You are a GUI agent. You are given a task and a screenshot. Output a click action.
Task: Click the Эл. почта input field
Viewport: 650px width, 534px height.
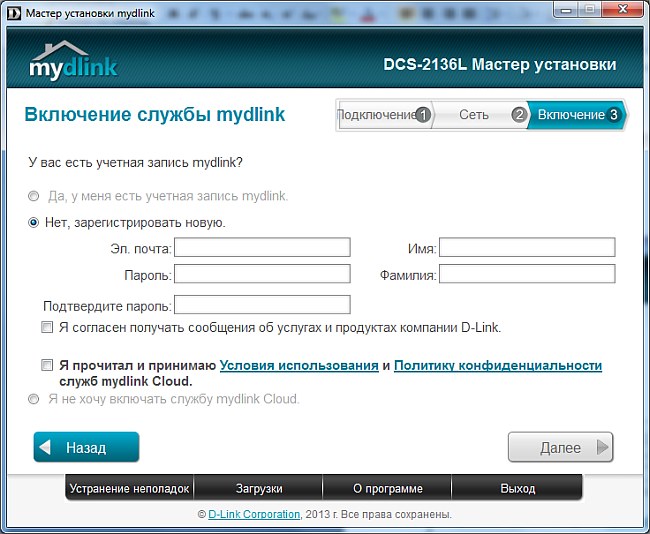pos(262,247)
